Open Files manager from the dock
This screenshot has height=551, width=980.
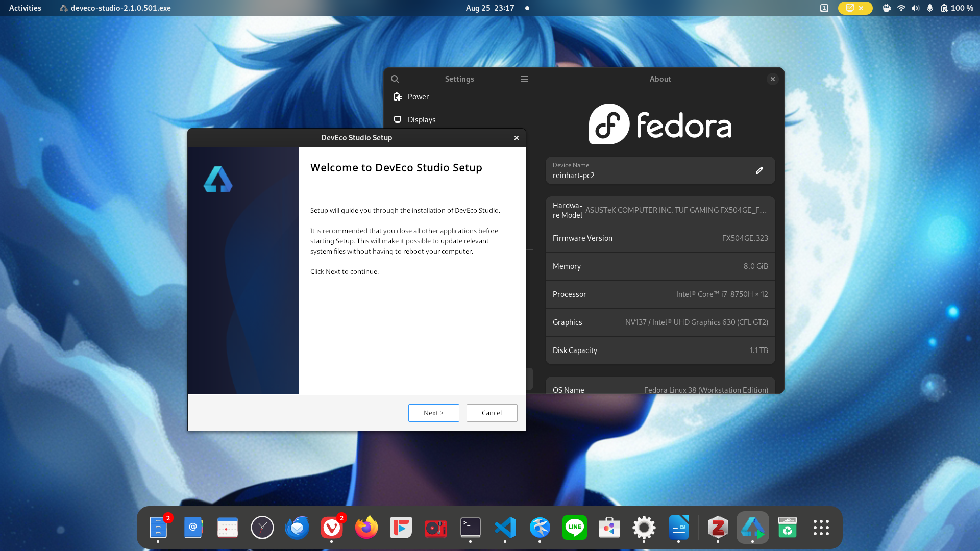tap(158, 528)
